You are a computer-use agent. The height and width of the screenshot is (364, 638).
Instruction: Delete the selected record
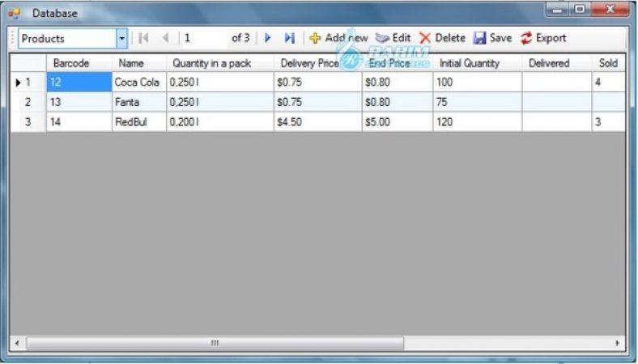pyautogui.click(x=442, y=38)
